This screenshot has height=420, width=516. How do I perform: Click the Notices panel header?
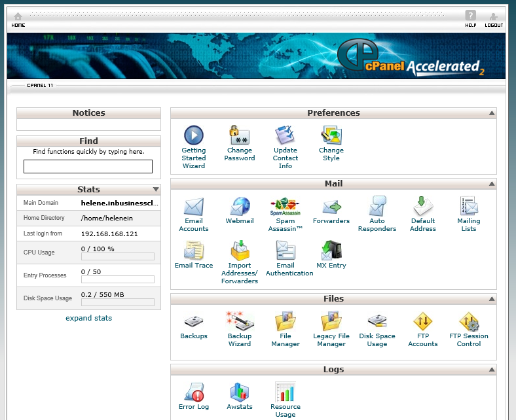click(88, 113)
